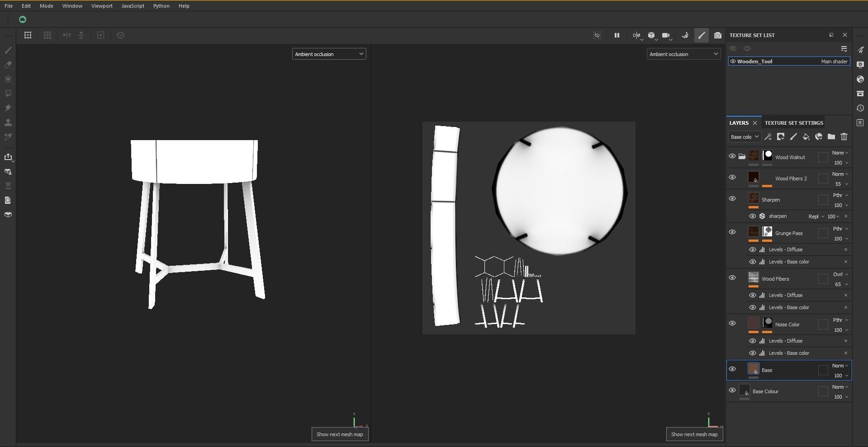This screenshot has width=868, height=447.
Task: Delete the selected layer trash icon
Action: pyautogui.click(x=844, y=136)
